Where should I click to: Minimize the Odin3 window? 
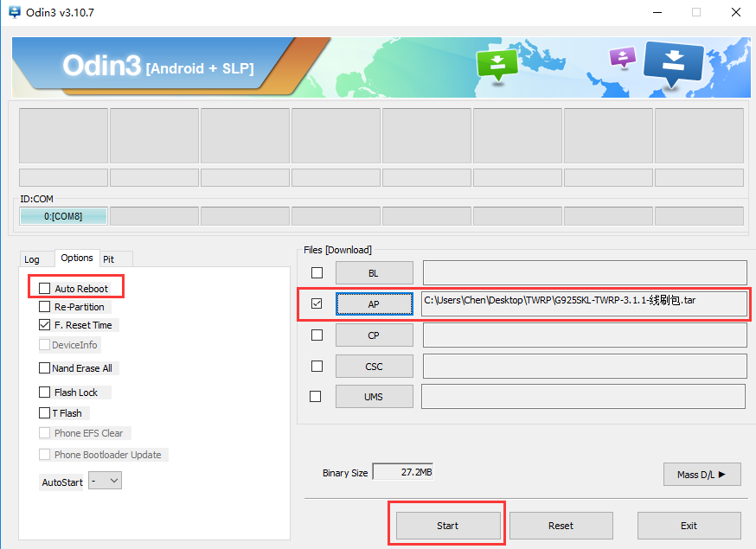pyautogui.click(x=657, y=12)
